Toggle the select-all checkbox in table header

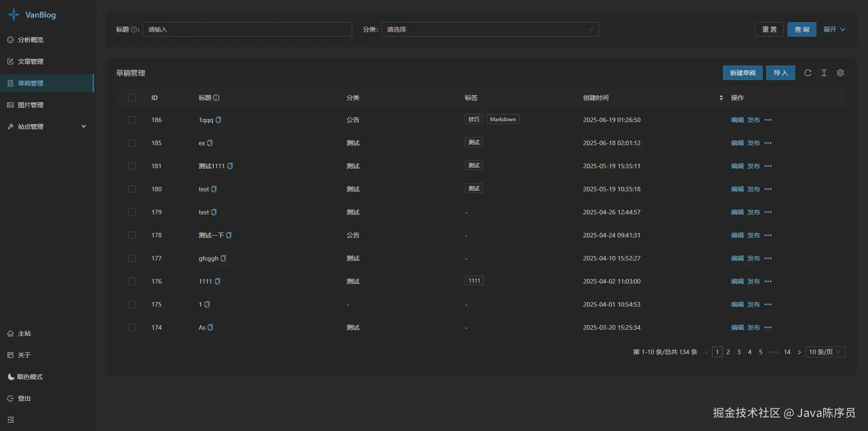click(132, 98)
